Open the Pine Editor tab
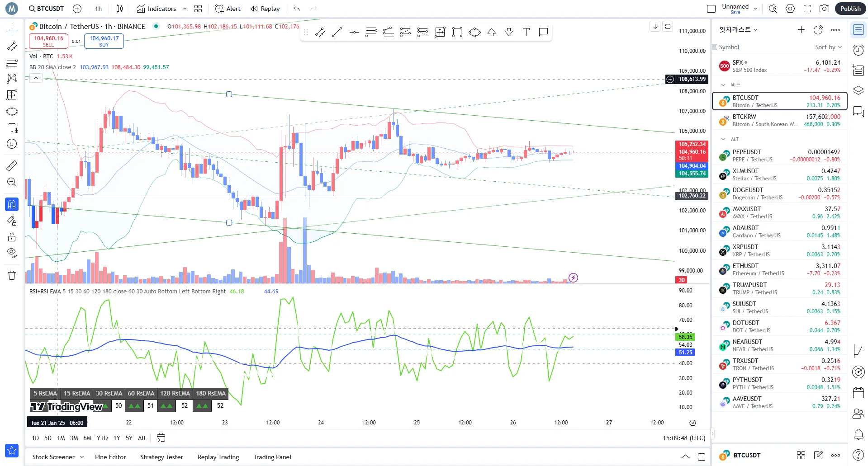The width and height of the screenshot is (868, 466). click(x=110, y=457)
